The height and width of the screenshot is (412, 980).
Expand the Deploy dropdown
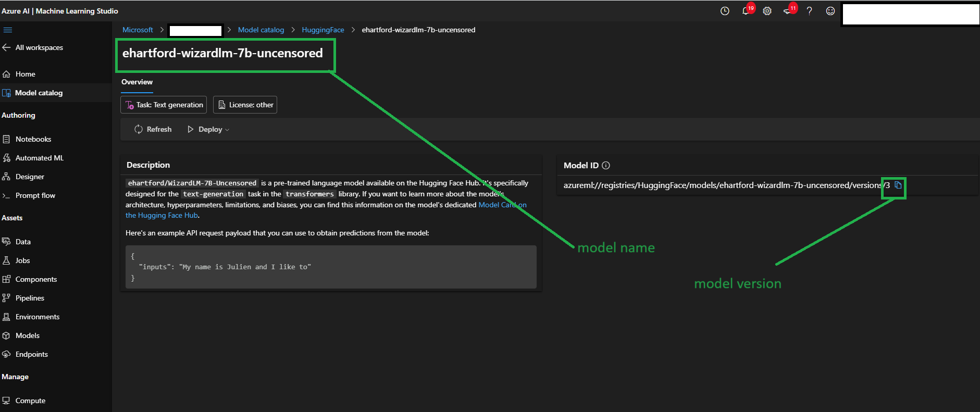(x=208, y=129)
